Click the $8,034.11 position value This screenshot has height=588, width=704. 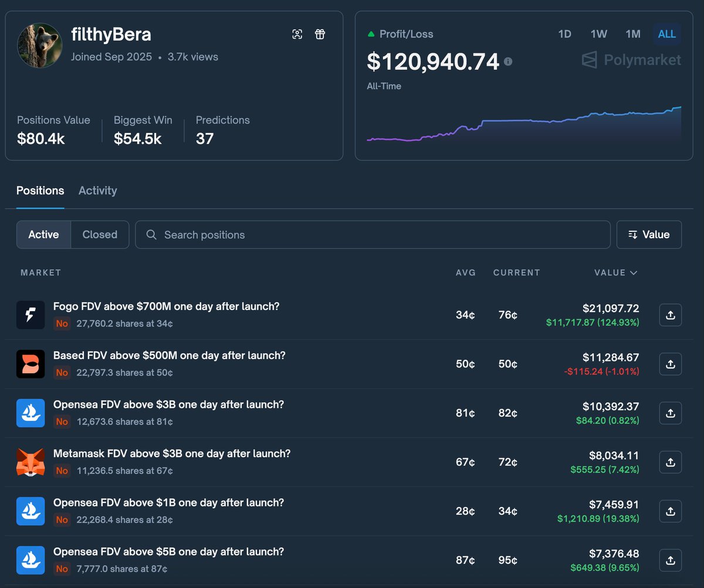614,455
